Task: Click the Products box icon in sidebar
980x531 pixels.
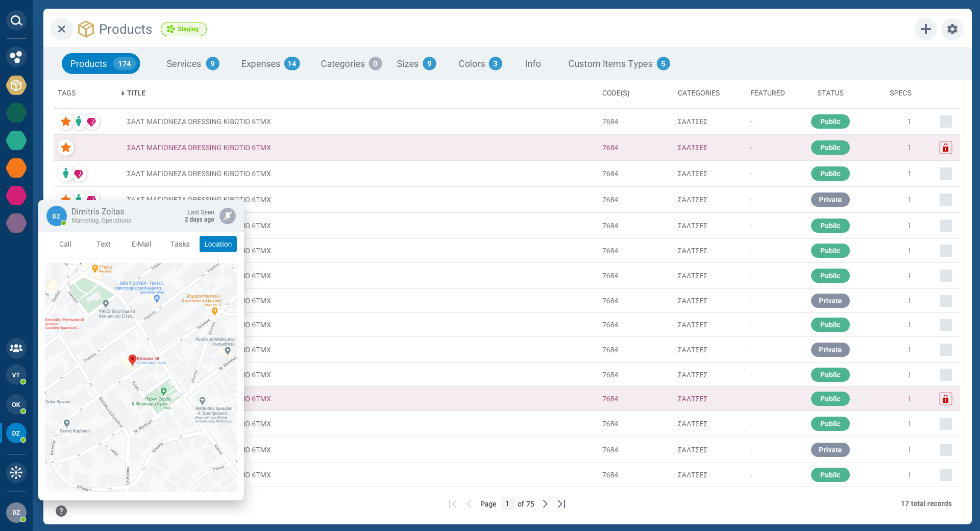Action: [x=16, y=85]
